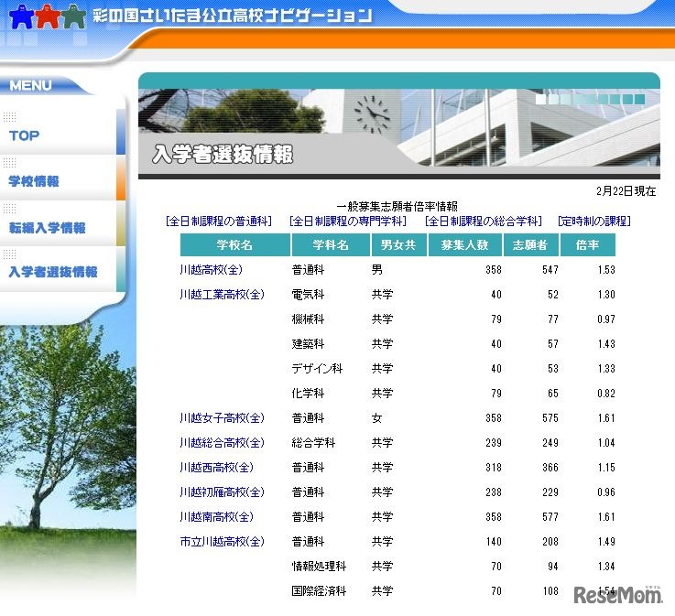The width and height of the screenshot is (675, 616).
Task: Open 川越南高校(全) school link
Action: (216, 517)
